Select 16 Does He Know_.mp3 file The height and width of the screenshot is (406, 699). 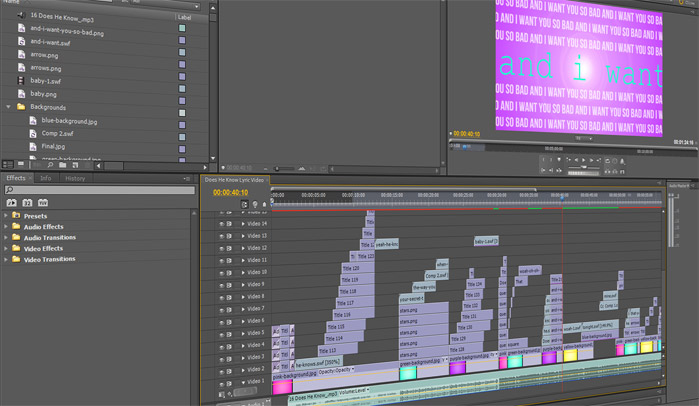[x=62, y=18]
